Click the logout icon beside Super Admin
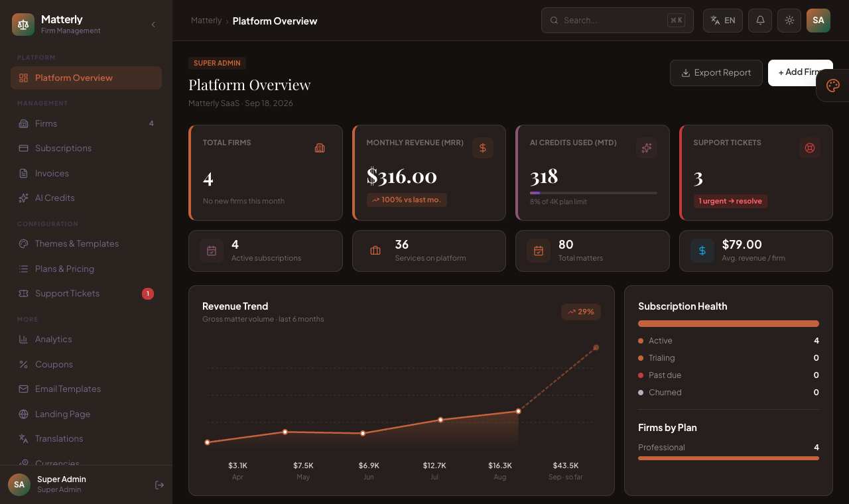 [x=159, y=485]
